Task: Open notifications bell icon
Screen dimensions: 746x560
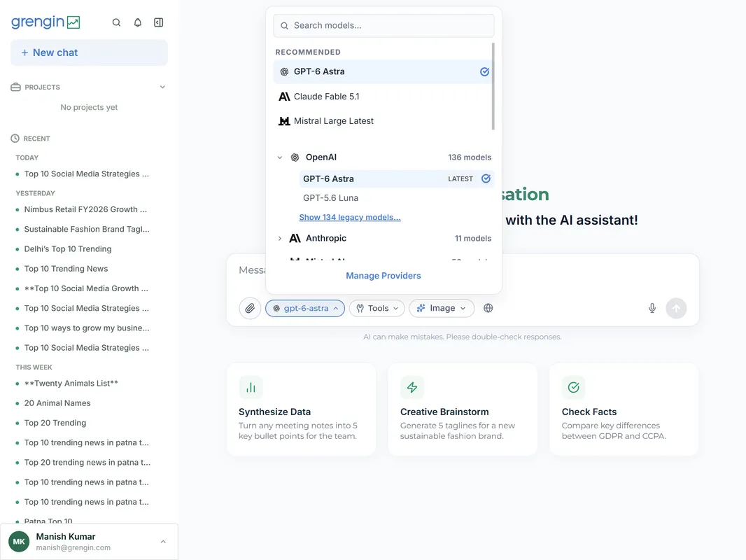Action: (137, 22)
